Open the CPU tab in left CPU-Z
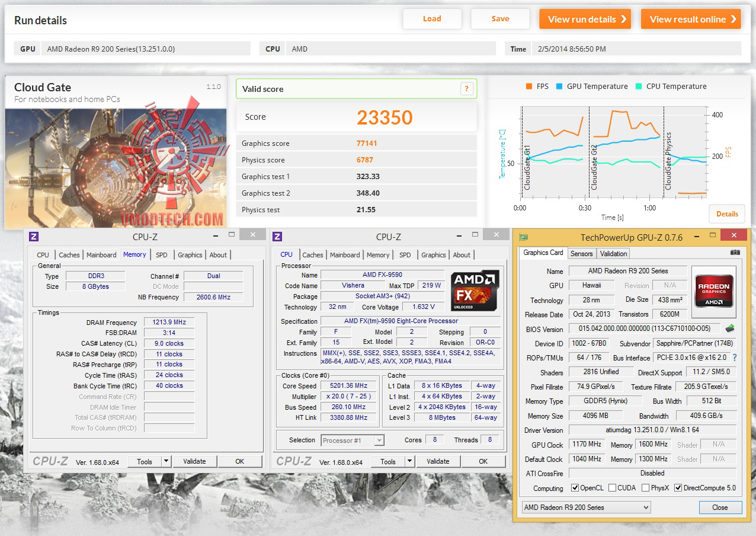 (x=43, y=255)
